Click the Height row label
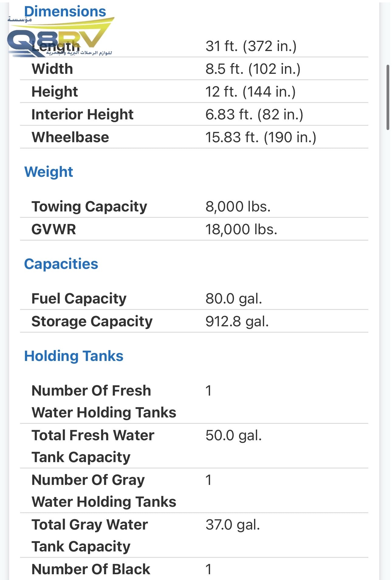392x580 pixels. pos(55,92)
